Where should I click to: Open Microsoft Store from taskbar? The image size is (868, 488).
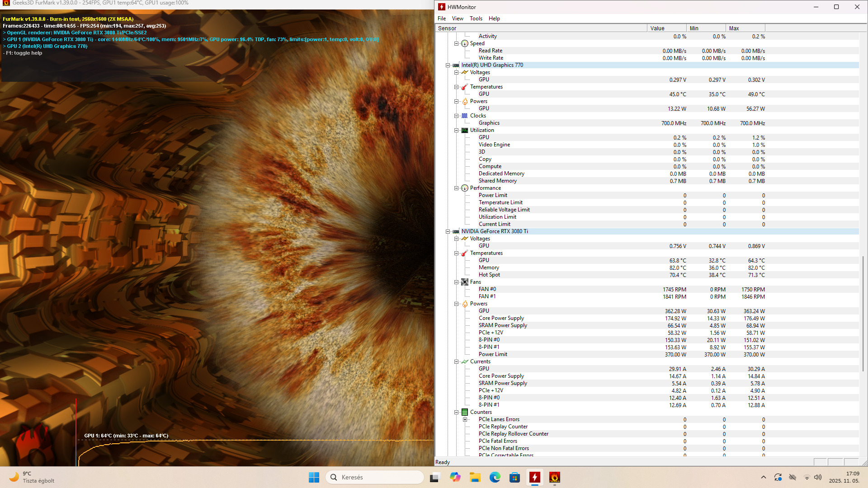pos(515,477)
